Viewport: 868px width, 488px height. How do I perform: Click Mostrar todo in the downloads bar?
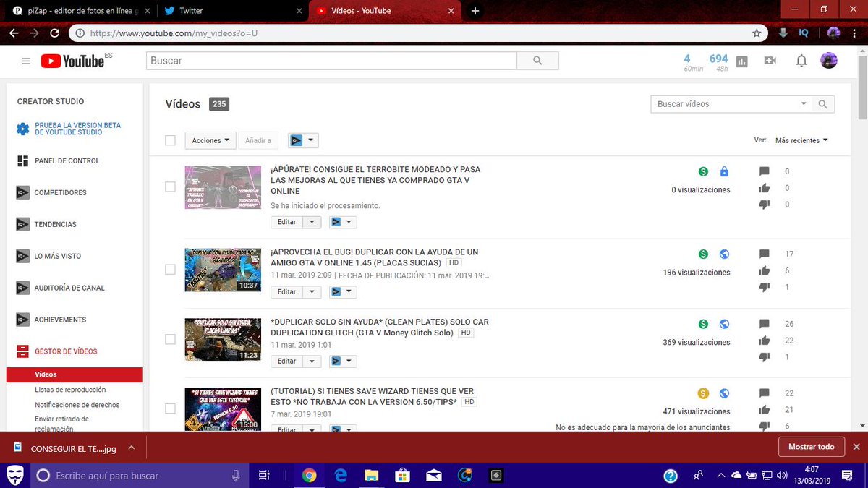(811, 447)
